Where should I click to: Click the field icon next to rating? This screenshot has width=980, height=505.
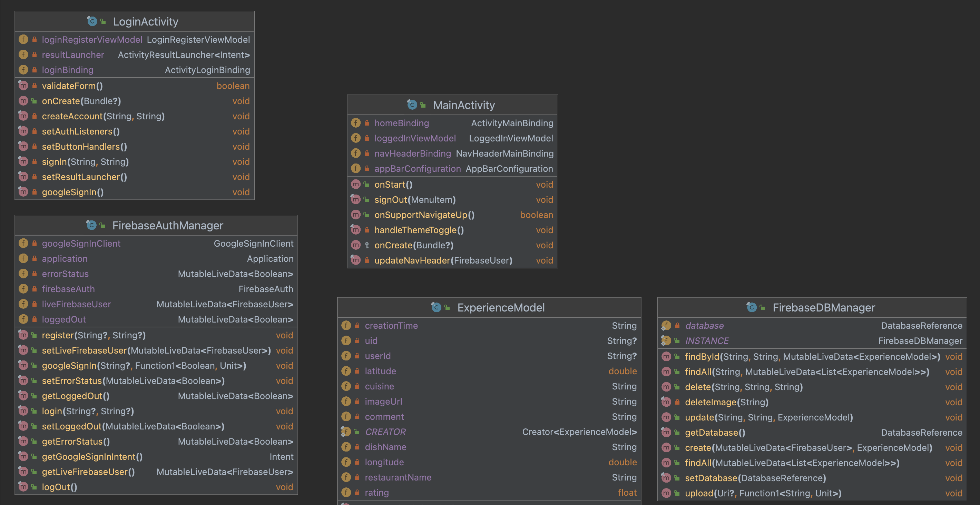pyautogui.click(x=346, y=493)
